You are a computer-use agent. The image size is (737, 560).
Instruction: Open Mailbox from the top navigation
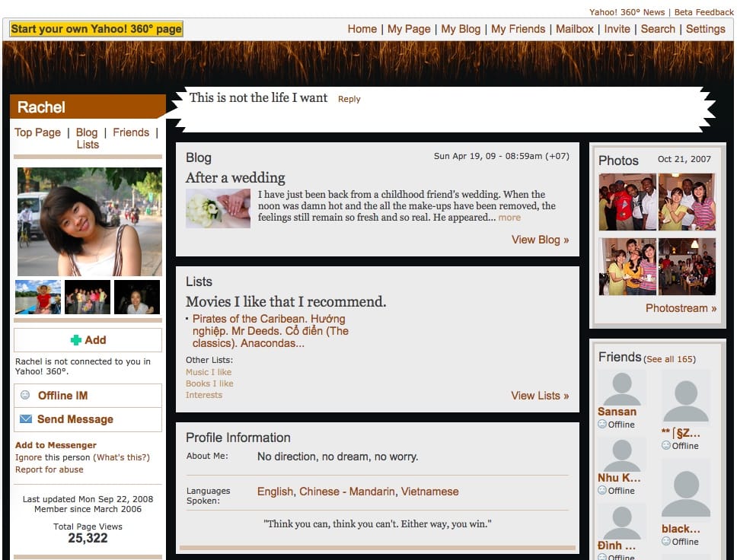pyautogui.click(x=574, y=29)
